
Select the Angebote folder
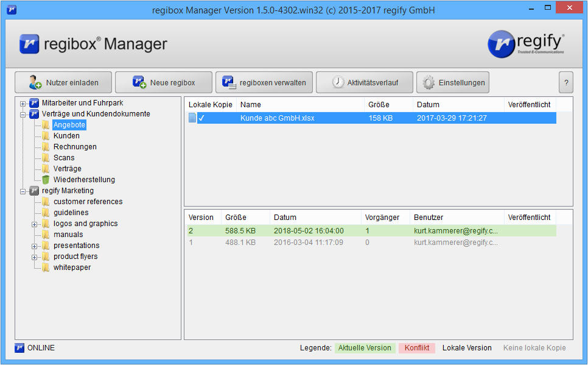[69, 125]
